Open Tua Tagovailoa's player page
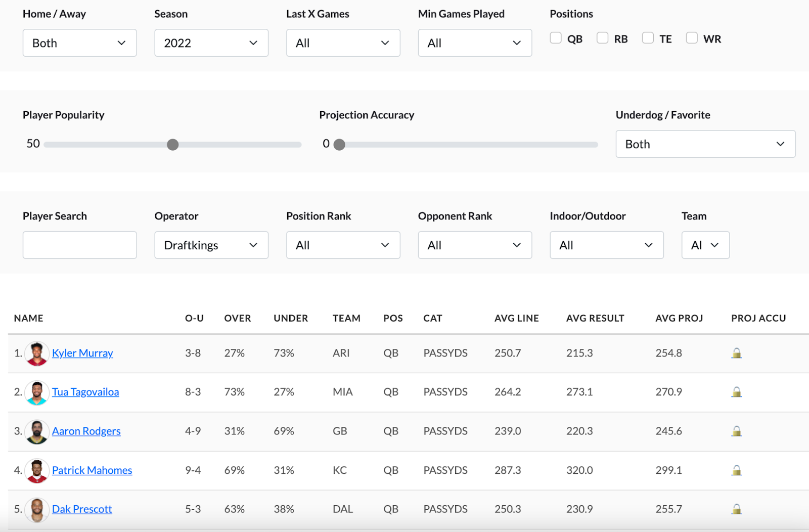The width and height of the screenshot is (809, 532). (x=85, y=392)
